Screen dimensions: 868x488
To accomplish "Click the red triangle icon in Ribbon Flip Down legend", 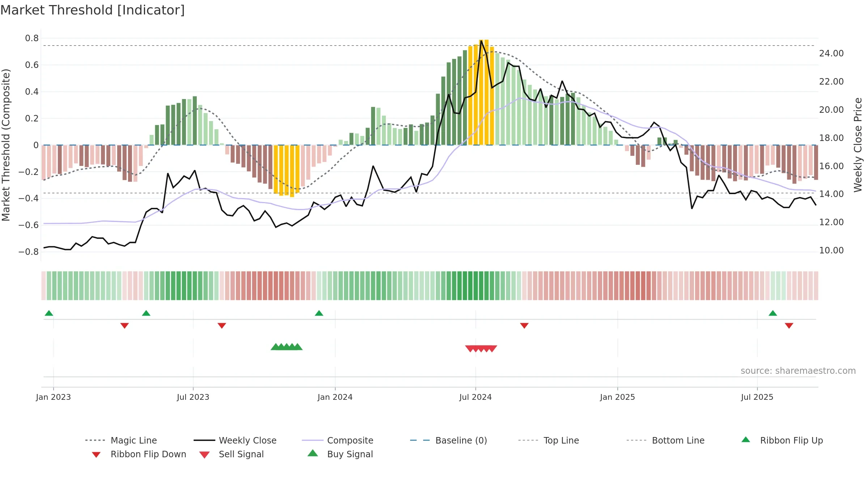I will tap(96, 455).
